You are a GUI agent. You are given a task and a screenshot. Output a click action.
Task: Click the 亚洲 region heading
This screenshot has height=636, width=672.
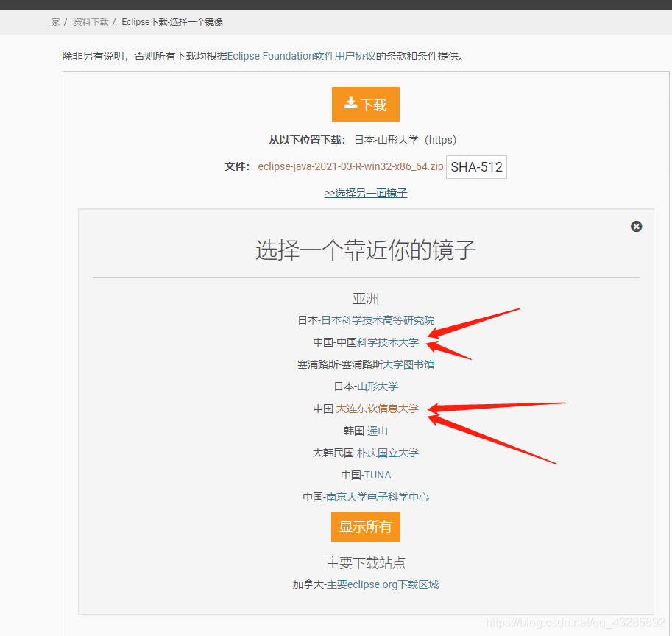click(366, 299)
